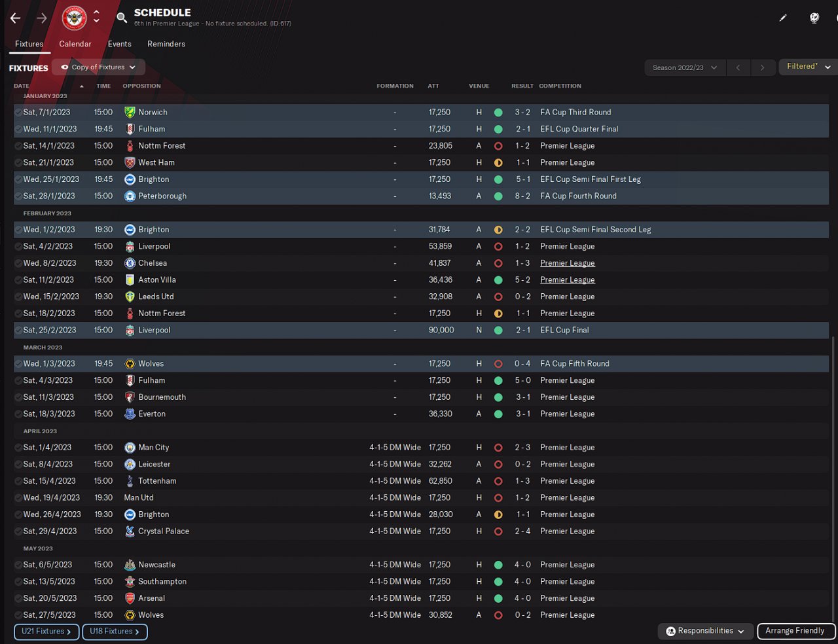Click the Chelsea club badge
The height and width of the screenshot is (644, 838).
[130, 263]
